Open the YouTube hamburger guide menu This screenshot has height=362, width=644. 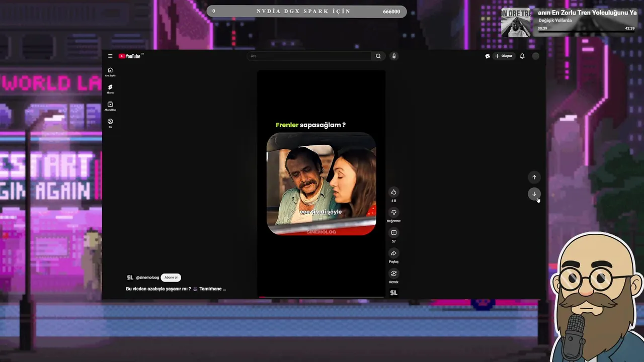click(x=110, y=56)
